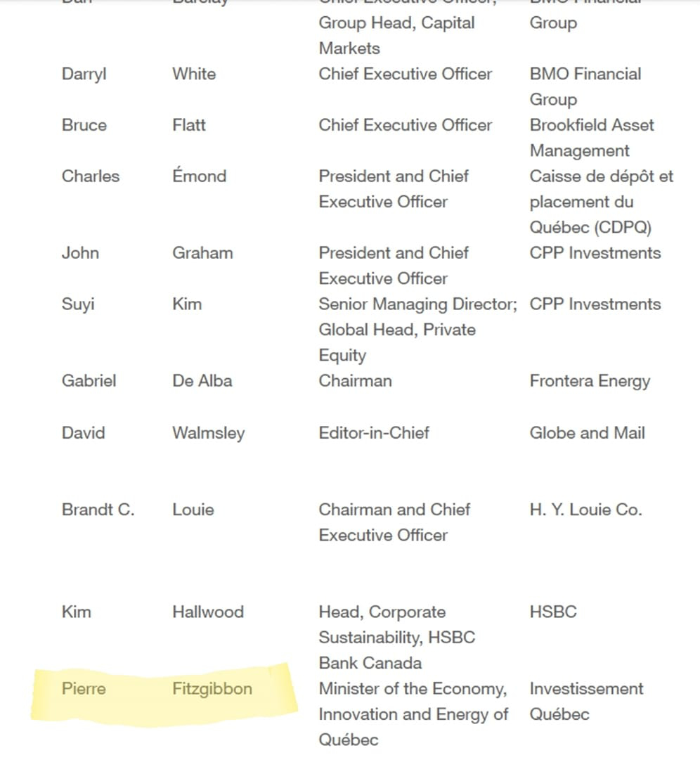The height and width of the screenshot is (781, 700).
Task: Click the H. Y. Louie Co. entry
Action: coord(586,510)
